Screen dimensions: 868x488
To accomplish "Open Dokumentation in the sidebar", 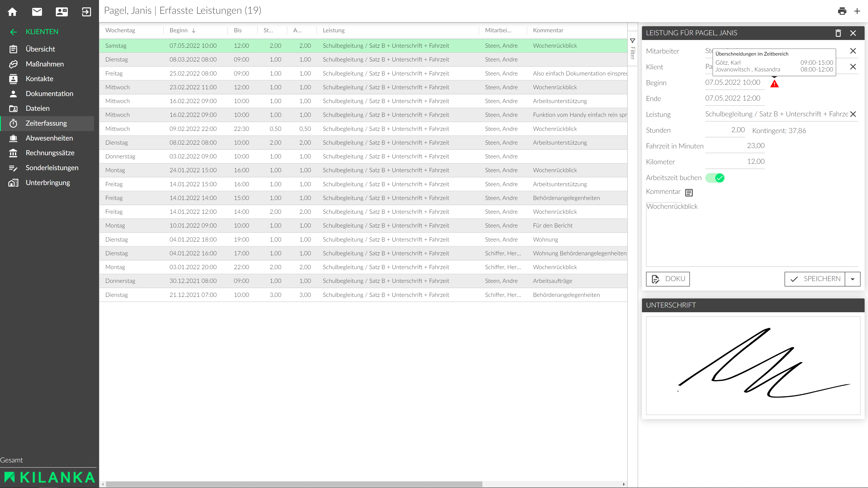I will (x=49, y=94).
